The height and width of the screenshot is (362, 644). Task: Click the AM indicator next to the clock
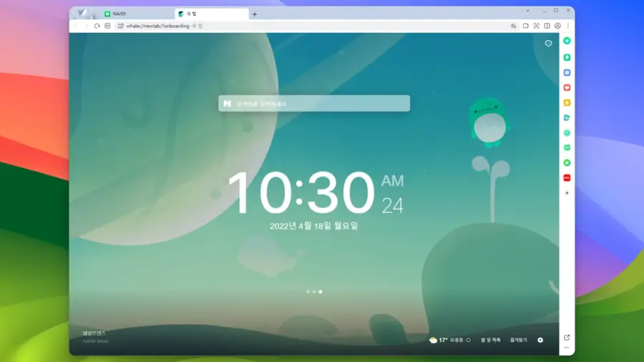[392, 181]
